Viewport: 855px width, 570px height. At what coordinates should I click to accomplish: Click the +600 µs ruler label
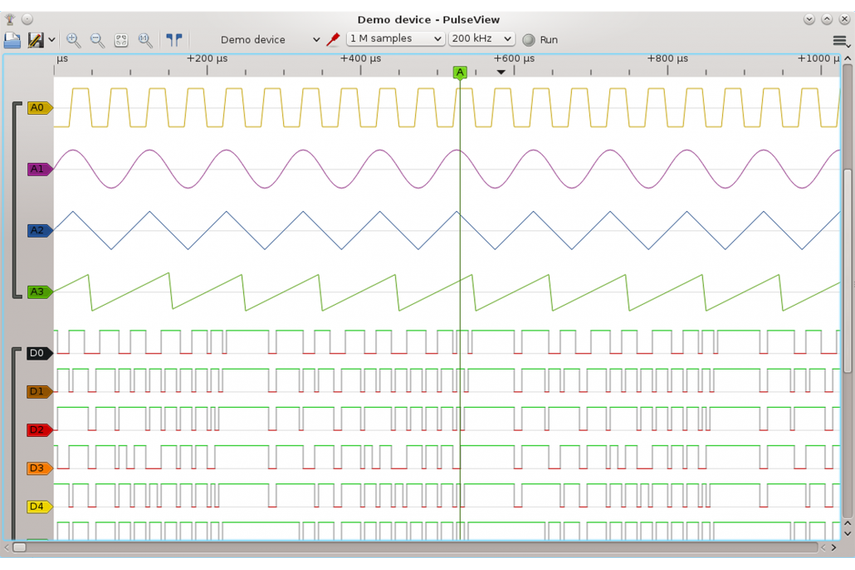(514, 58)
